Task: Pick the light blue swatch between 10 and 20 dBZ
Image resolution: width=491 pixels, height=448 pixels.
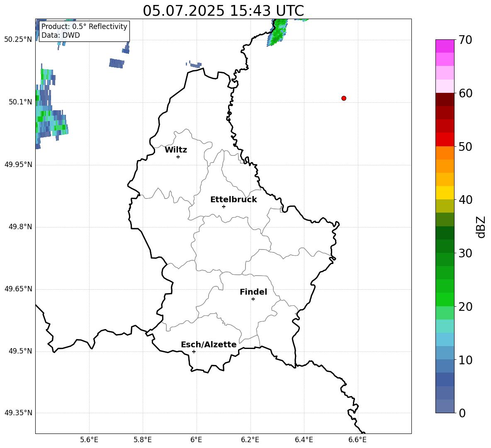Action: (x=445, y=339)
